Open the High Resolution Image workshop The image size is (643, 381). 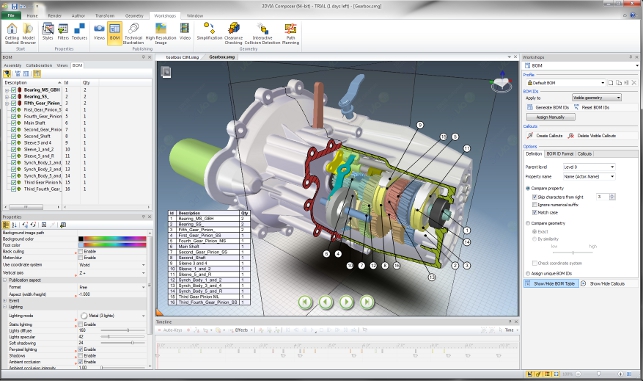(161, 33)
